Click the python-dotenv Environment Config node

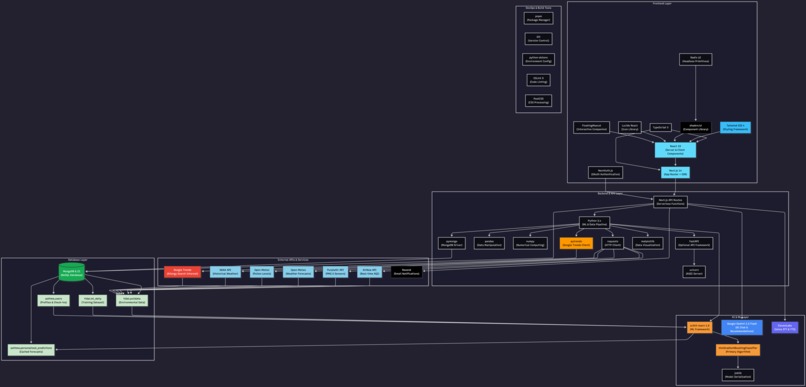[x=538, y=60]
